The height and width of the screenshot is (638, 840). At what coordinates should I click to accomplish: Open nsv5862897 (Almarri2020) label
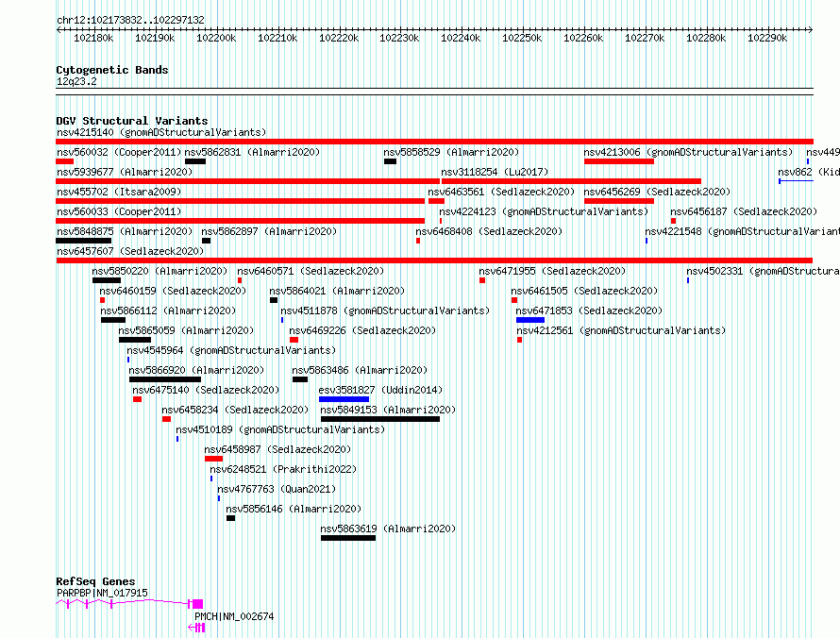click(x=269, y=231)
